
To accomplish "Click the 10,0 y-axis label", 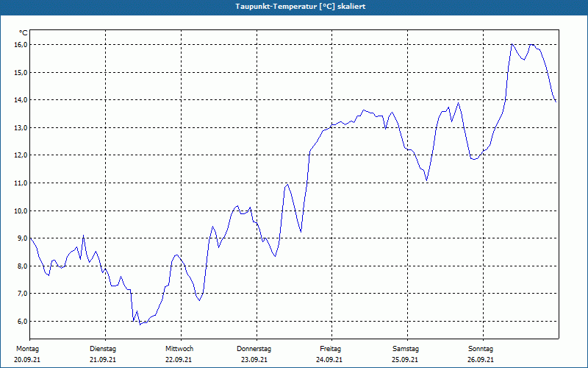I will point(21,210).
